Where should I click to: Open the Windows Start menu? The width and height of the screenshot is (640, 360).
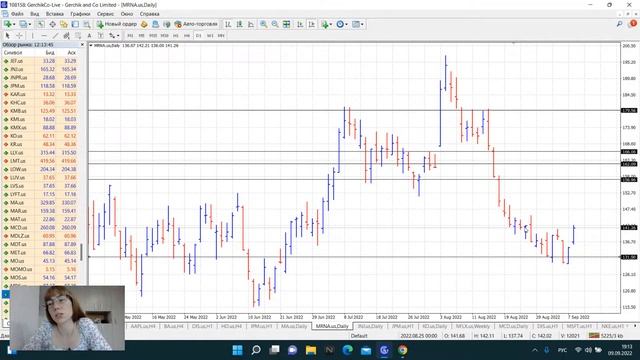click(237, 350)
